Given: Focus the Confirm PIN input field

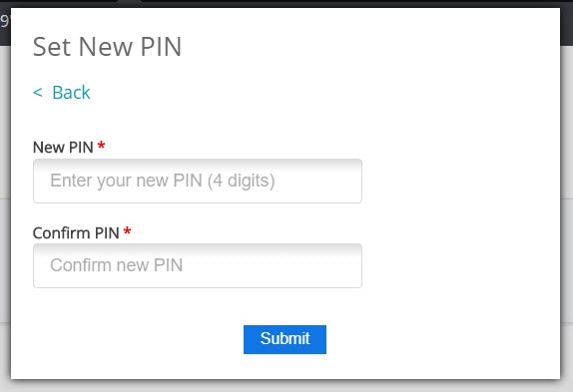Looking at the screenshot, I should tap(198, 265).
